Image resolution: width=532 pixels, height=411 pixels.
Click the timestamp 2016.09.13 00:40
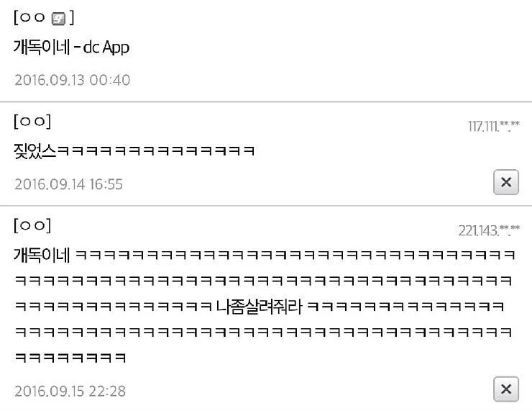(73, 80)
